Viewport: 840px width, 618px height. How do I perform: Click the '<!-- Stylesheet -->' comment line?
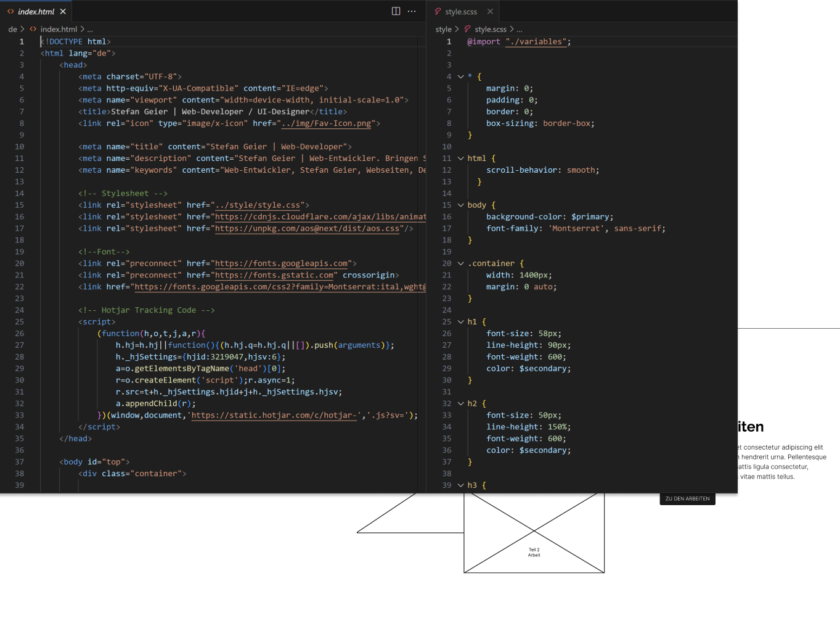click(x=123, y=193)
